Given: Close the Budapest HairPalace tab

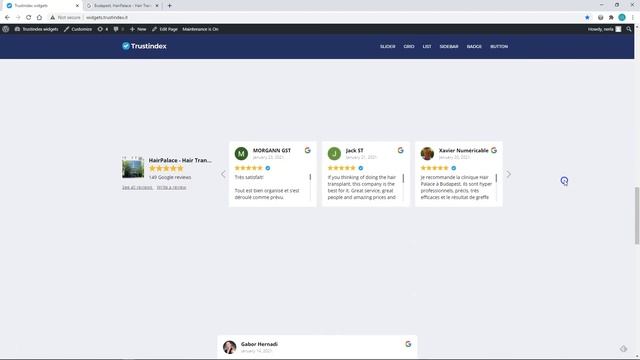Looking at the screenshot, I should [x=157, y=6].
